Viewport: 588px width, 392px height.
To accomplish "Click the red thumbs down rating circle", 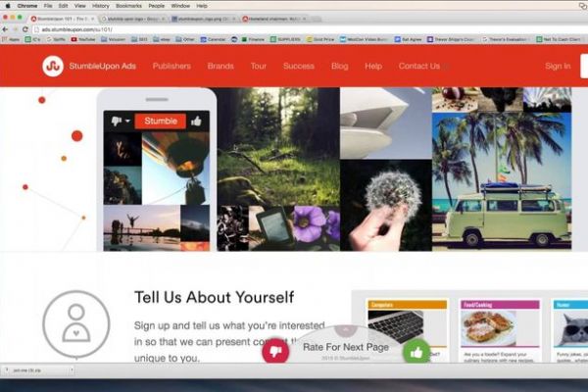I will click(275, 351).
